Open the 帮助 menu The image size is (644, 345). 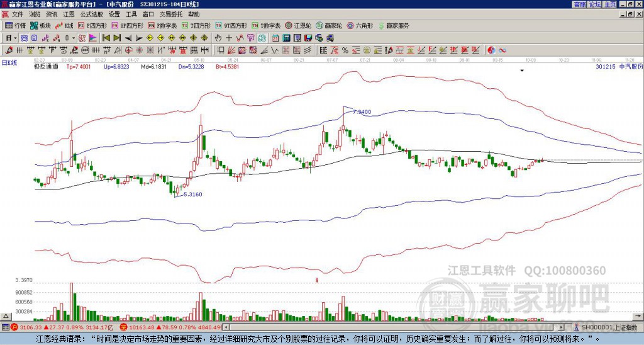pyautogui.click(x=194, y=14)
